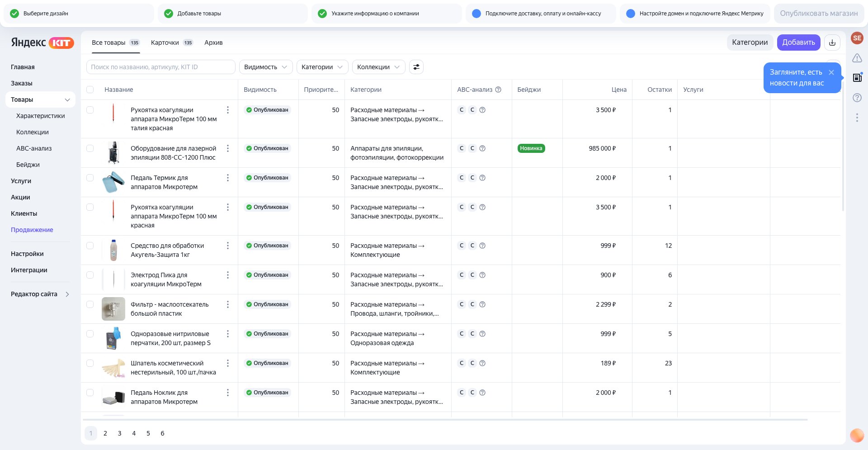The image size is (868, 450).
Task: Open actions menu for Педаль Ноклик product
Action: click(x=228, y=393)
